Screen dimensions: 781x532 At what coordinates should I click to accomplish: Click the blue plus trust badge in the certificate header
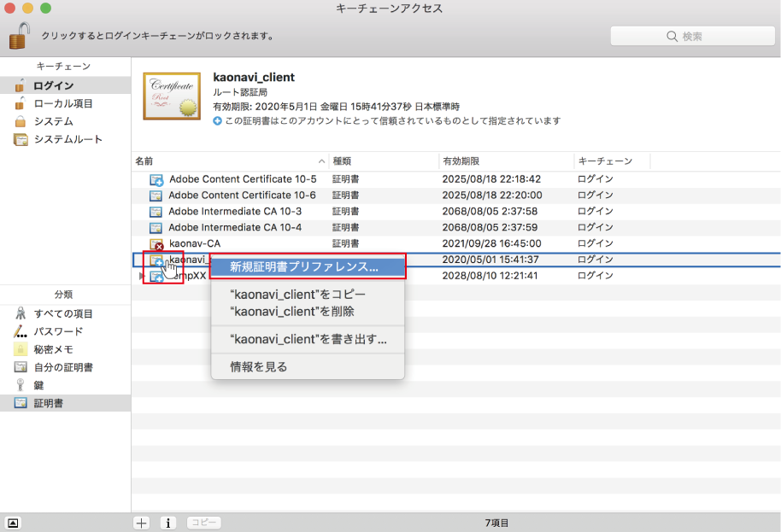(217, 121)
